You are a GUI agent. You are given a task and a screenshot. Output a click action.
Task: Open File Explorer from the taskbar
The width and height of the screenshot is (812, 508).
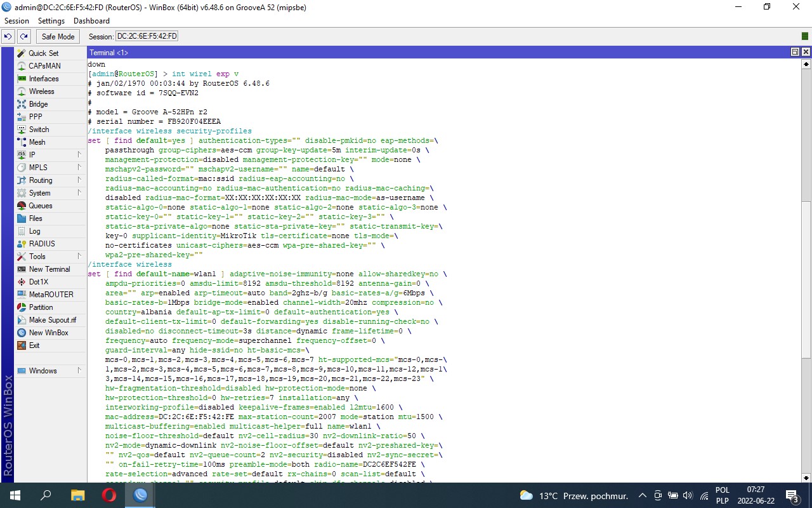tap(77, 495)
